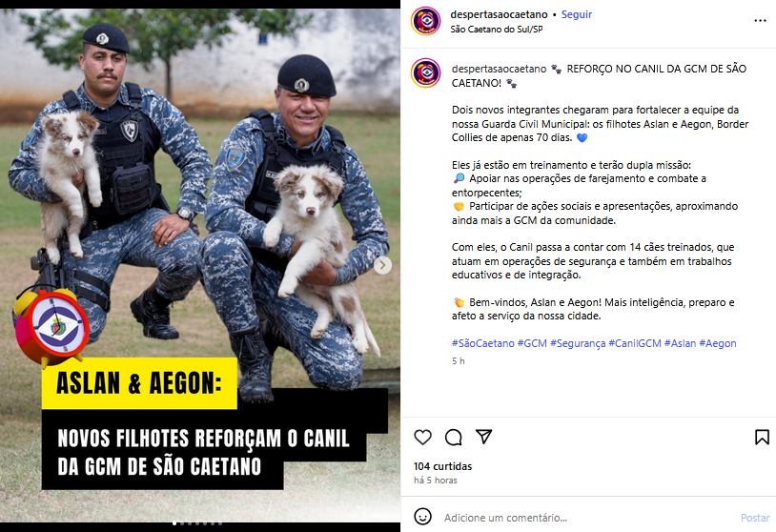This screenshot has height=532, width=776.
Task: Open comments with speech bubble icon
Action: coord(454,437)
